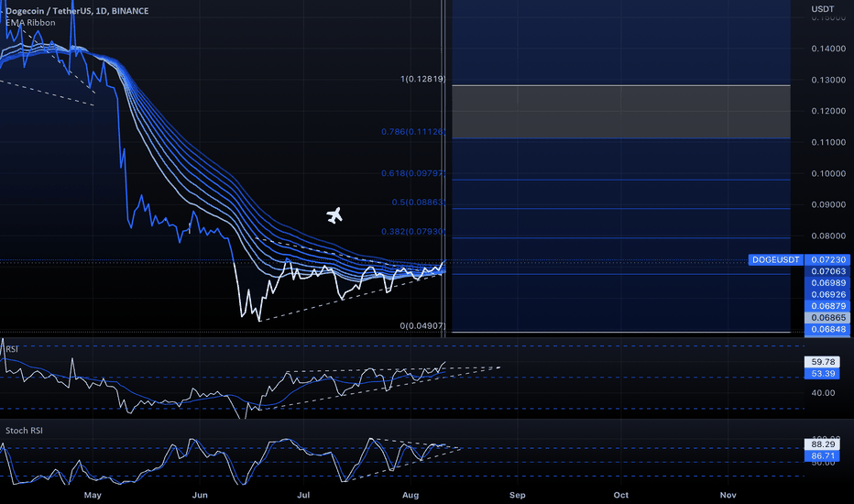Click the 0.06879 EMA value tag
Viewport: 854px width, 504px height.
(828, 306)
